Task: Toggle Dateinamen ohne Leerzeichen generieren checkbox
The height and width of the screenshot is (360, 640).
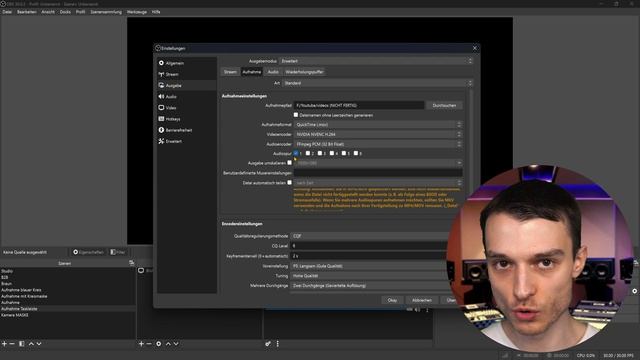Action: pyautogui.click(x=296, y=115)
